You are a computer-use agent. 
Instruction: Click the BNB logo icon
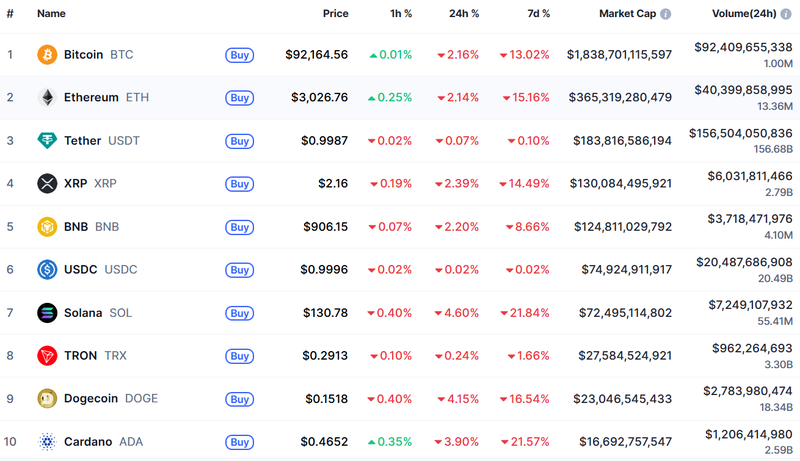point(47,226)
